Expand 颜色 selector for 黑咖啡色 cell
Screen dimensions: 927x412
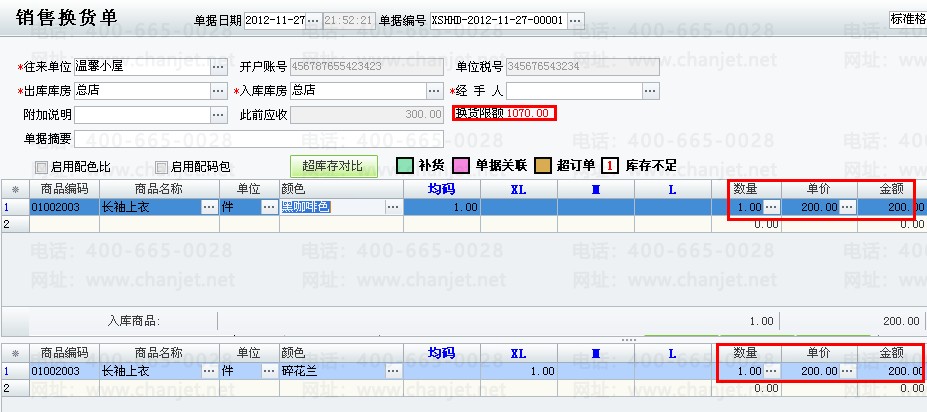tap(392, 207)
